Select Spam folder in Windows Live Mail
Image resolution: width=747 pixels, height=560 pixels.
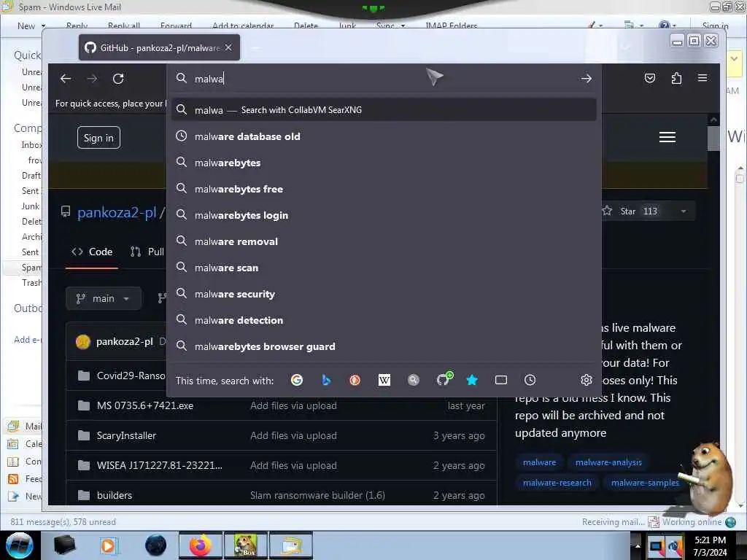click(31, 268)
